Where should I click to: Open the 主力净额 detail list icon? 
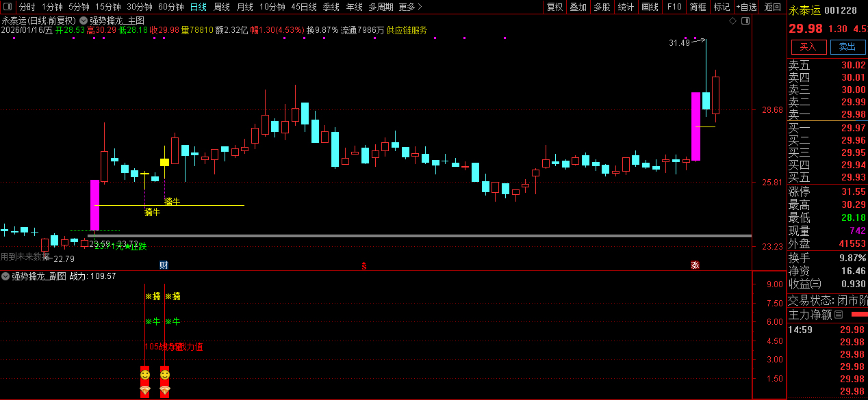click(839, 315)
